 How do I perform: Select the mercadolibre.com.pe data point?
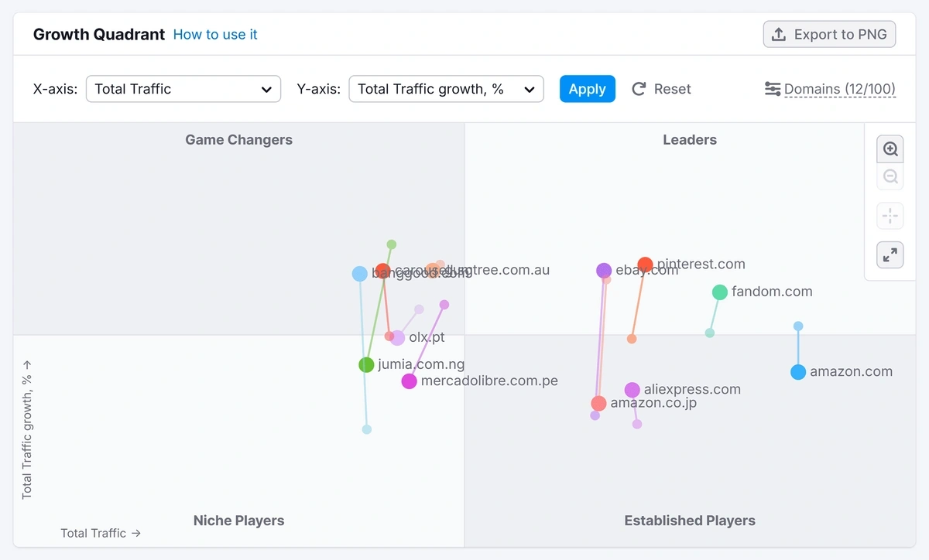coord(410,381)
